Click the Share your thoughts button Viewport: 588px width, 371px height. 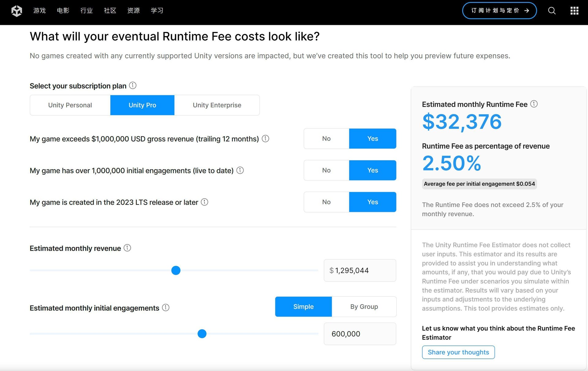point(458,352)
